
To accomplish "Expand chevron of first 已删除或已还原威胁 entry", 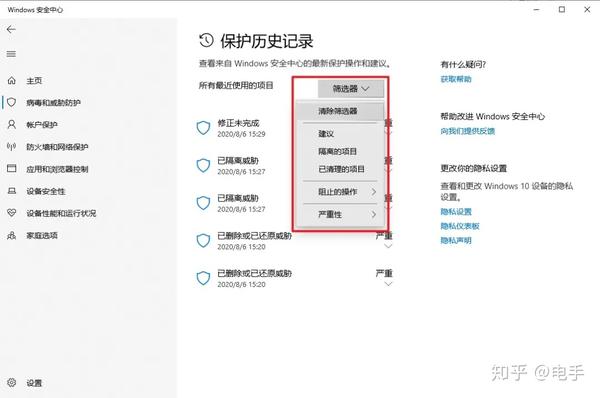I will (388, 246).
